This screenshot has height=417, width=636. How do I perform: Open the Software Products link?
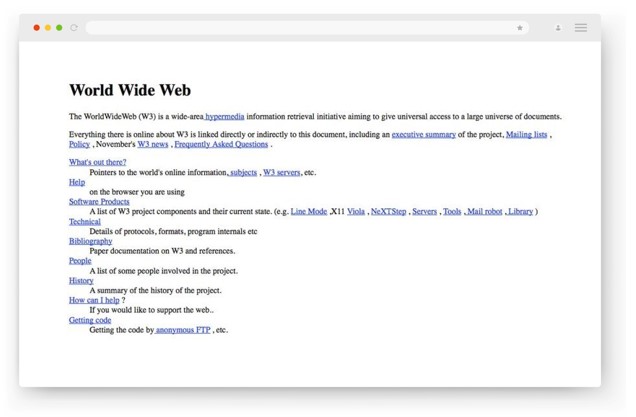(x=99, y=202)
